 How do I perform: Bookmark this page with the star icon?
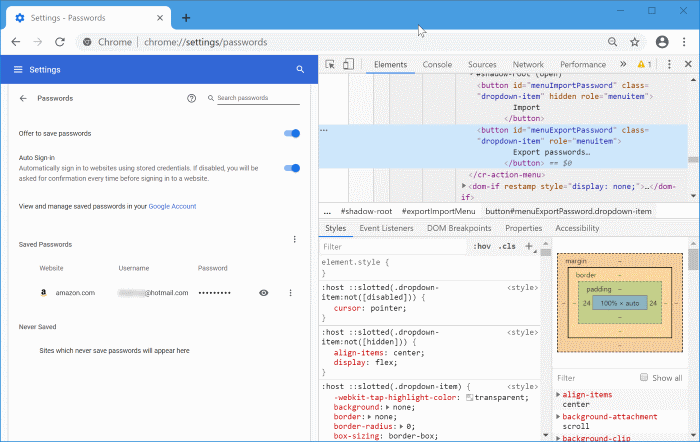coord(634,42)
